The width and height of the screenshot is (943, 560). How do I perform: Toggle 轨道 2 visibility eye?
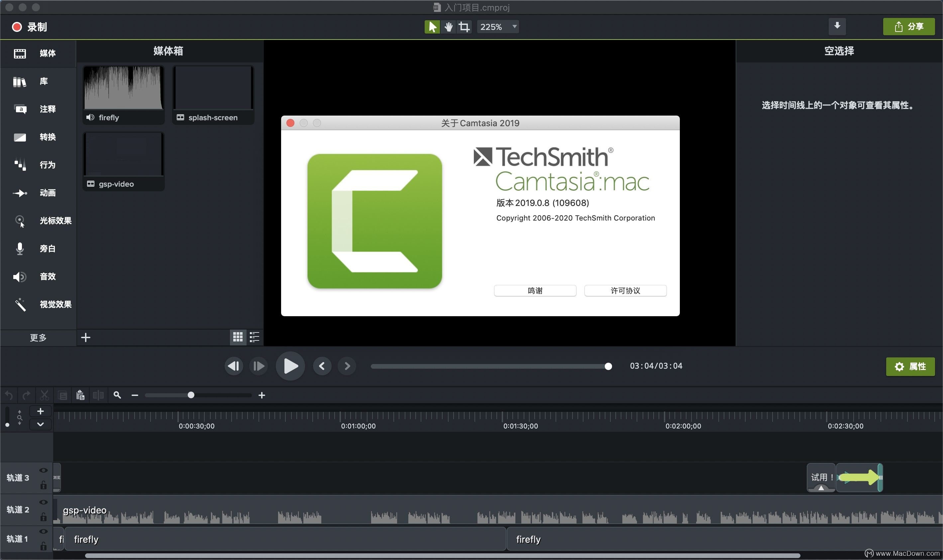pyautogui.click(x=44, y=502)
